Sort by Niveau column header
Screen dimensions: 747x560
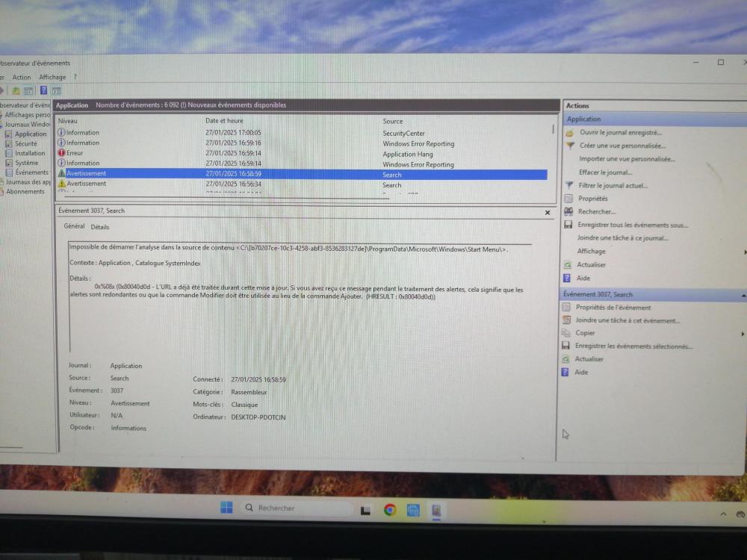click(x=68, y=121)
